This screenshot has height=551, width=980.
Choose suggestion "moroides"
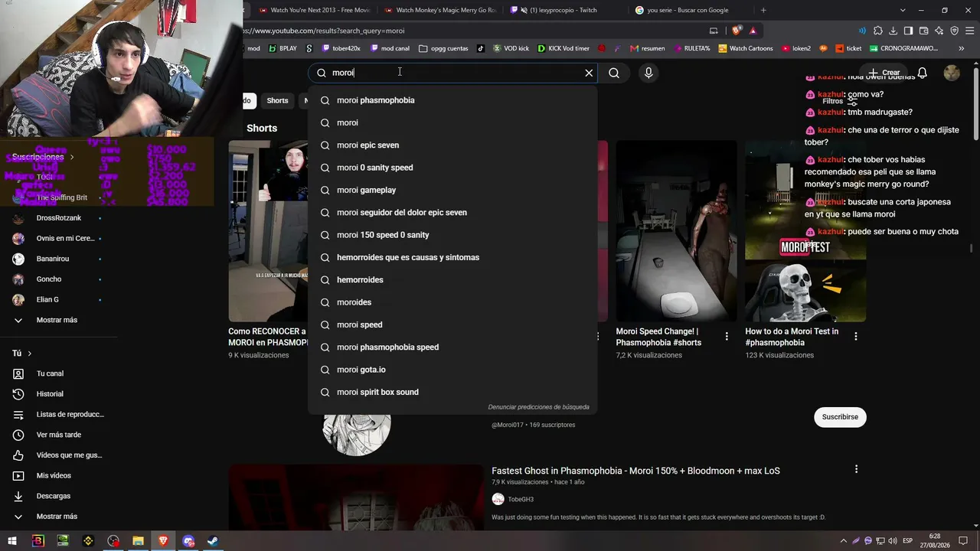(x=452, y=302)
